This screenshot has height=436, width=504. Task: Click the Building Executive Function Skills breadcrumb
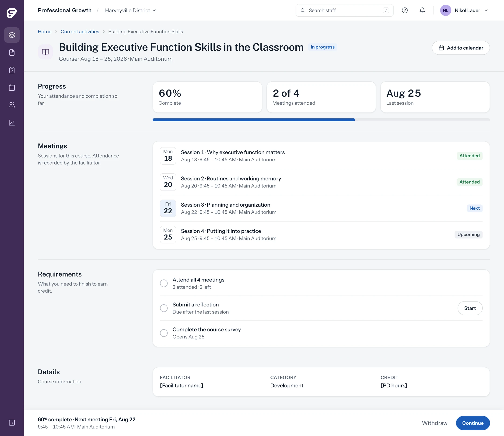145,32
